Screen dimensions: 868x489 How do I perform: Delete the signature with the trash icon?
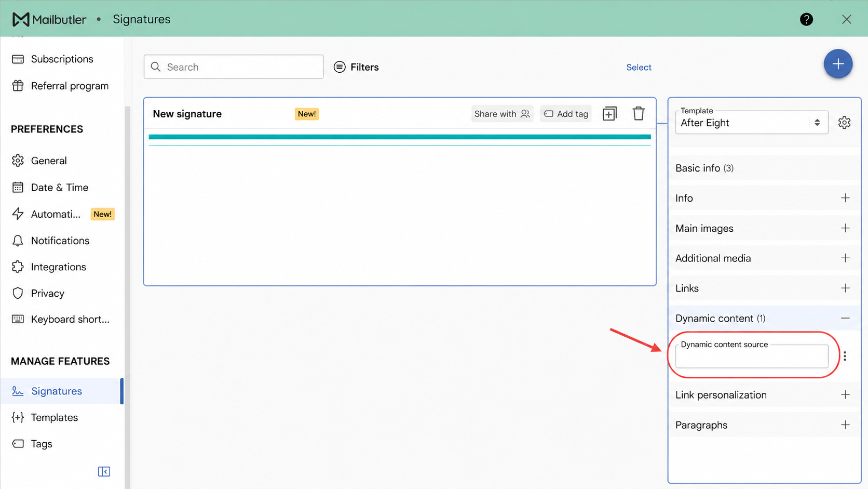(x=639, y=113)
